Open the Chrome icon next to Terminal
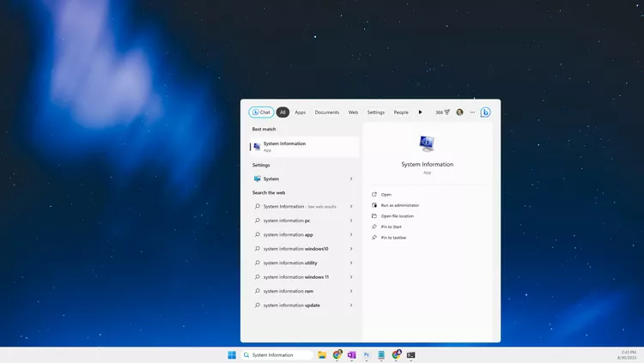The width and height of the screenshot is (644, 363). click(397, 354)
